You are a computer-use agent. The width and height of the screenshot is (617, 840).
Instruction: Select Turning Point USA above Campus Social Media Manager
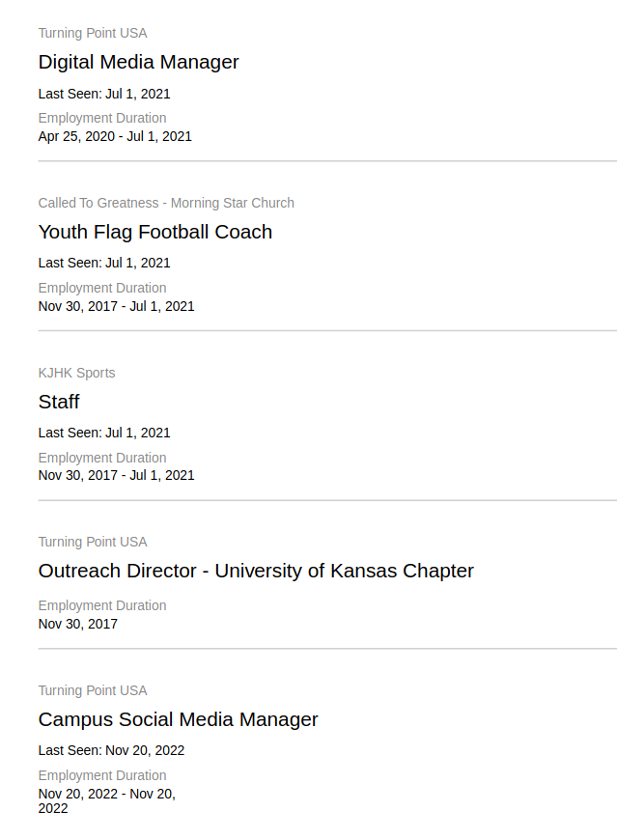[x=93, y=690]
